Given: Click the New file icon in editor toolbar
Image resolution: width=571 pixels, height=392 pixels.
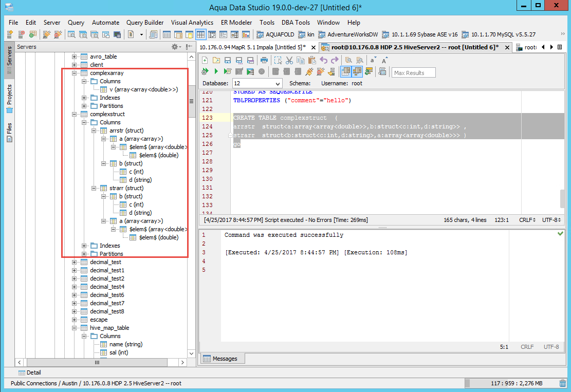Looking at the screenshot, I should click(205, 60).
